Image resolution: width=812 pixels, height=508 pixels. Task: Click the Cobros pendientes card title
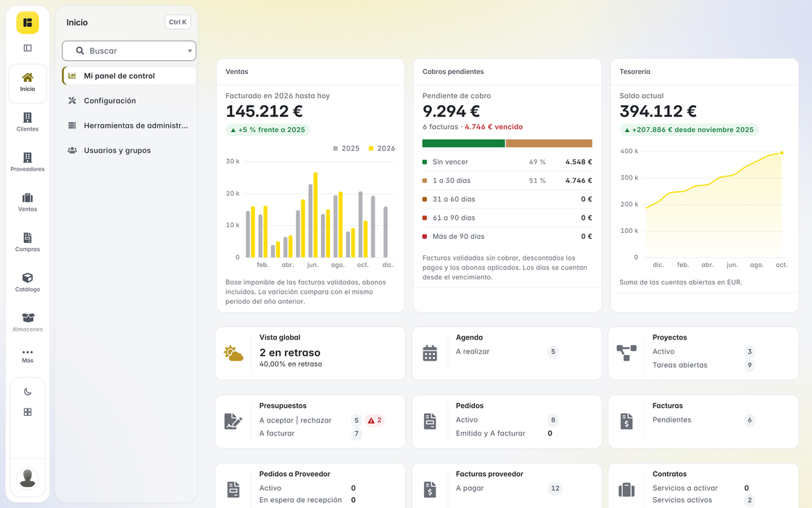pos(453,72)
